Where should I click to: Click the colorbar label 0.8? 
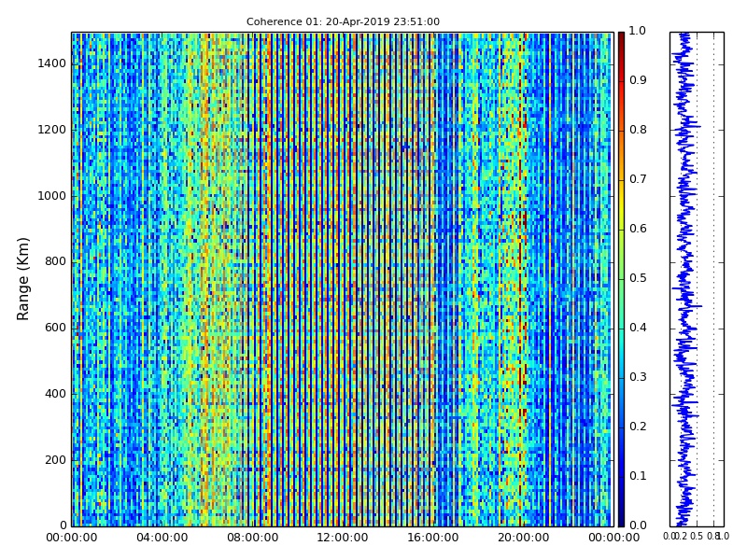[x=638, y=130]
